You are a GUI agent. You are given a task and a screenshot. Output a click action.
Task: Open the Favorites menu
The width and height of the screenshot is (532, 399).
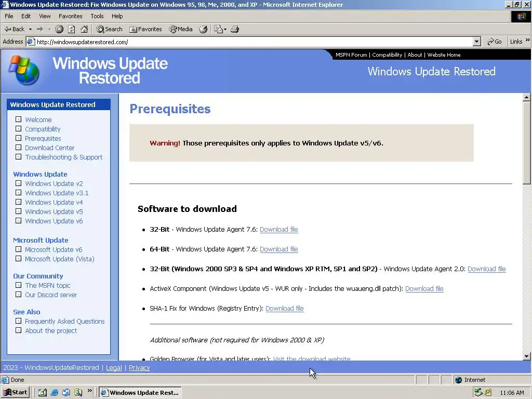[70, 16]
